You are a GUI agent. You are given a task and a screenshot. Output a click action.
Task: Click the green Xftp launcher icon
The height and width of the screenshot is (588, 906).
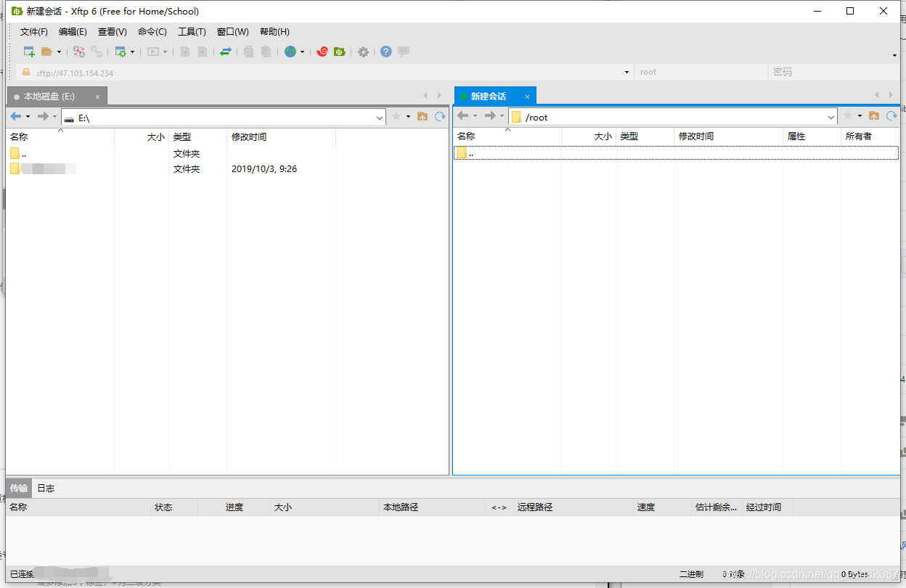tap(339, 52)
